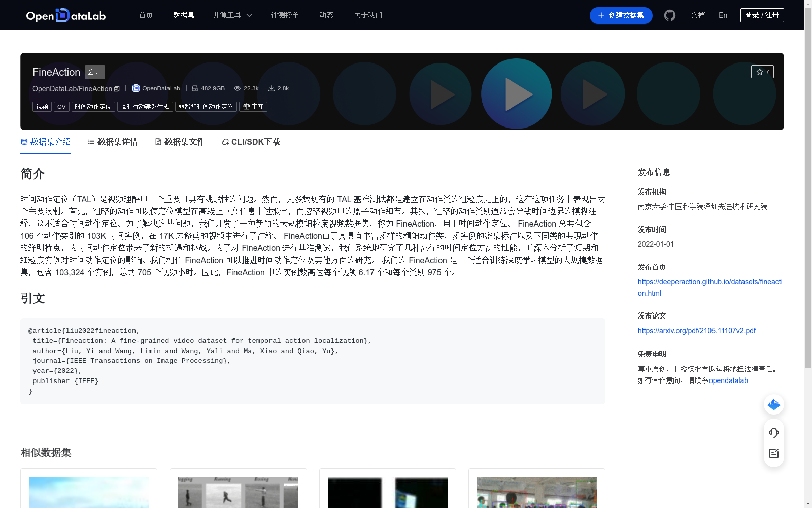This screenshot has height=508, width=812.
Task: Click the 弱监督时间动作定位 tag
Action: tap(206, 107)
